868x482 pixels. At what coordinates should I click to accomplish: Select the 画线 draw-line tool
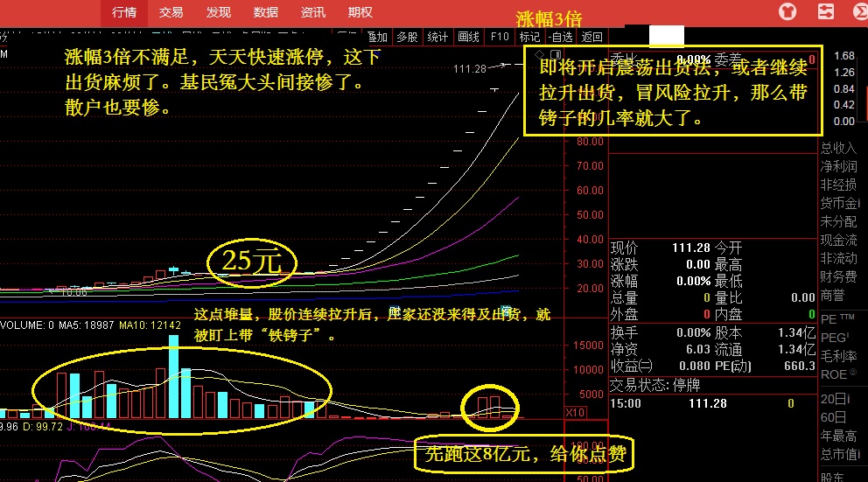pos(468,37)
